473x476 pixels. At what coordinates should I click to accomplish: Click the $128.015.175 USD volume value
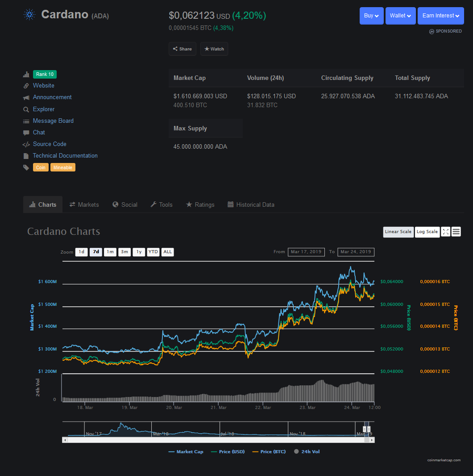coord(271,96)
